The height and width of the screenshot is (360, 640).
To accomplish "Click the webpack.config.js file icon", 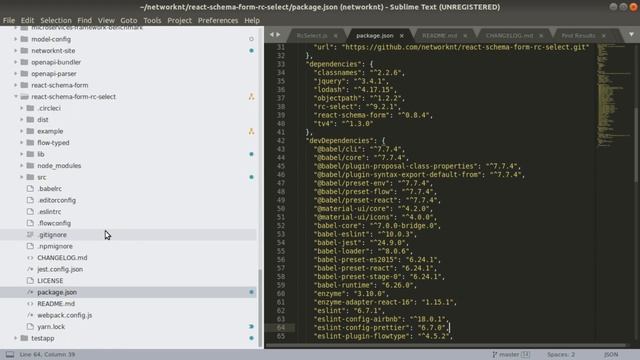I will click(x=30, y=315).
